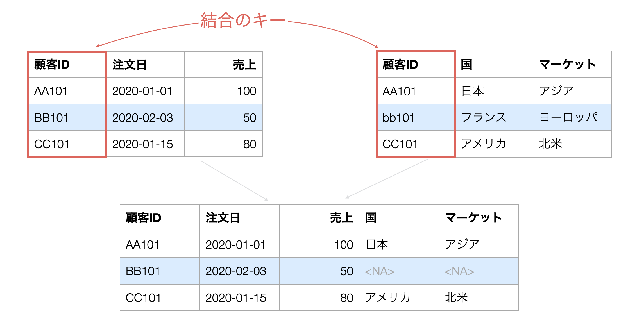Select the フランス cell
This screenshot has width=644, height=323.
point(494,118)
